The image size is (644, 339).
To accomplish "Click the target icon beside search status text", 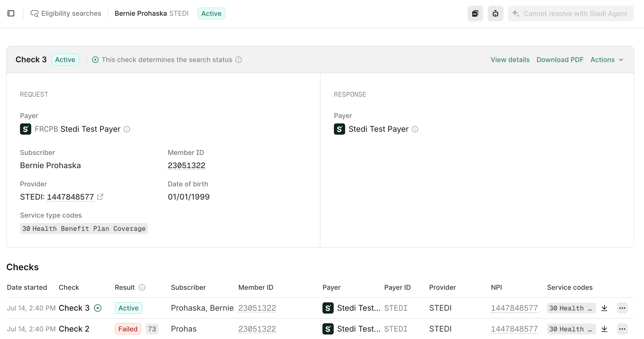I will tap(95, 60).
